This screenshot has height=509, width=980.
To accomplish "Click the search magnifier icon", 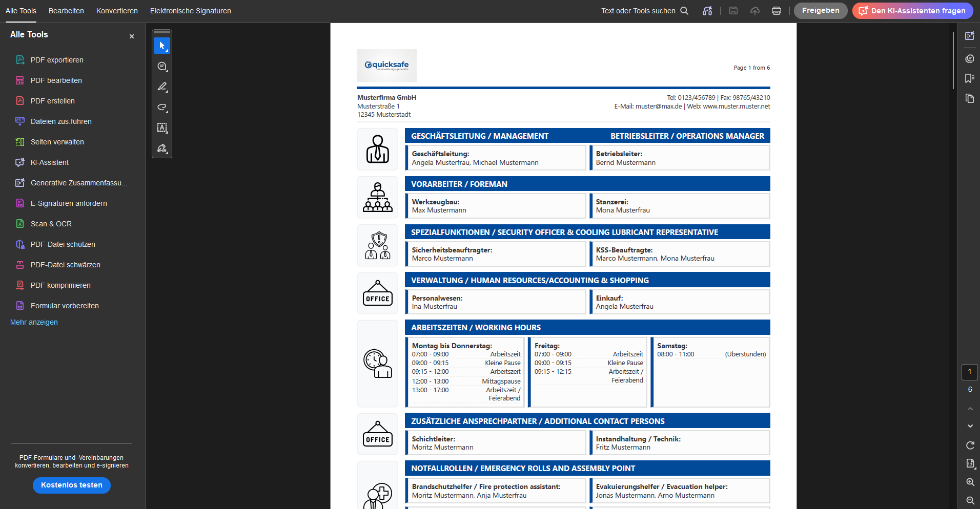I will coord(684,11).
